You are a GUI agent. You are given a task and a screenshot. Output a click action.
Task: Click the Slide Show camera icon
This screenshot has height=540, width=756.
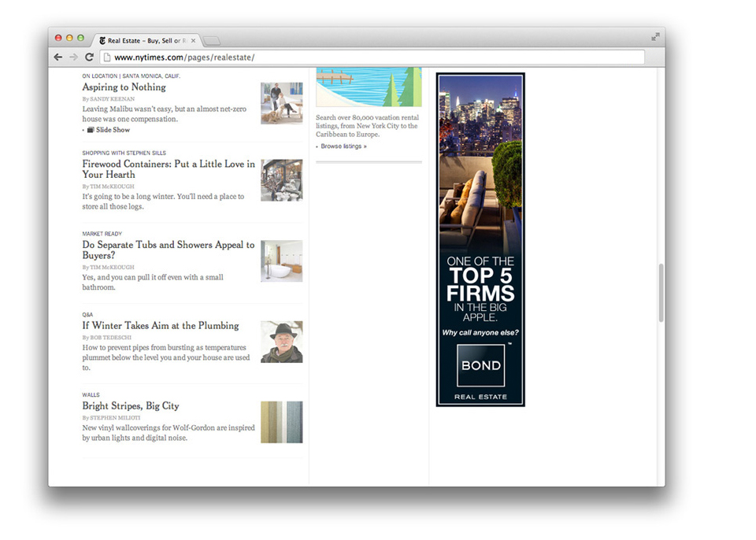coord(91,130)
